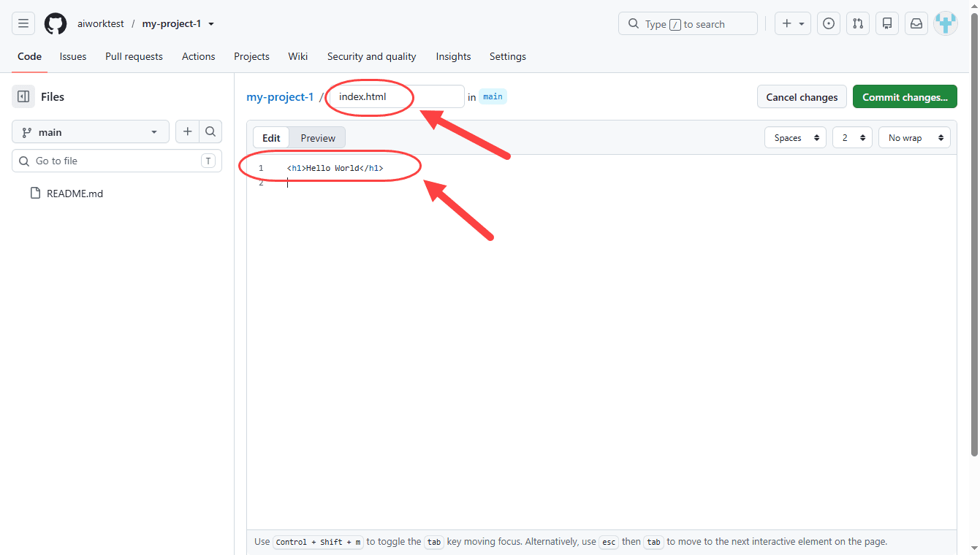Click the Hello World code line

point(335,168)
